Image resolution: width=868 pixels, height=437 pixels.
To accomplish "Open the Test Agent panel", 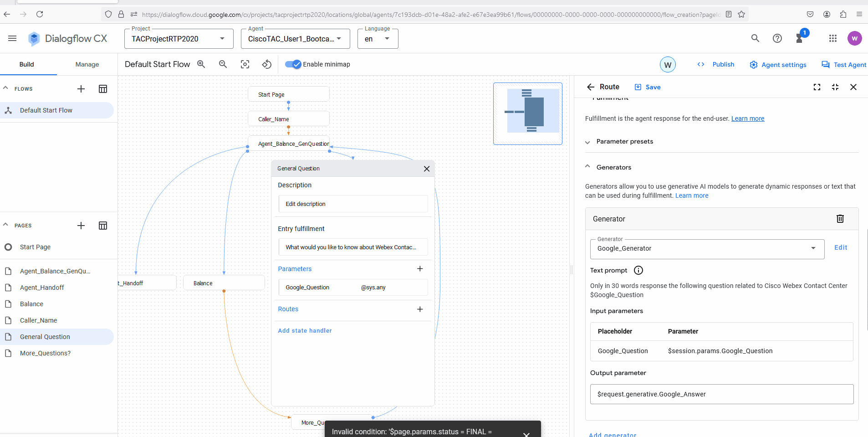I will [844, 65].
